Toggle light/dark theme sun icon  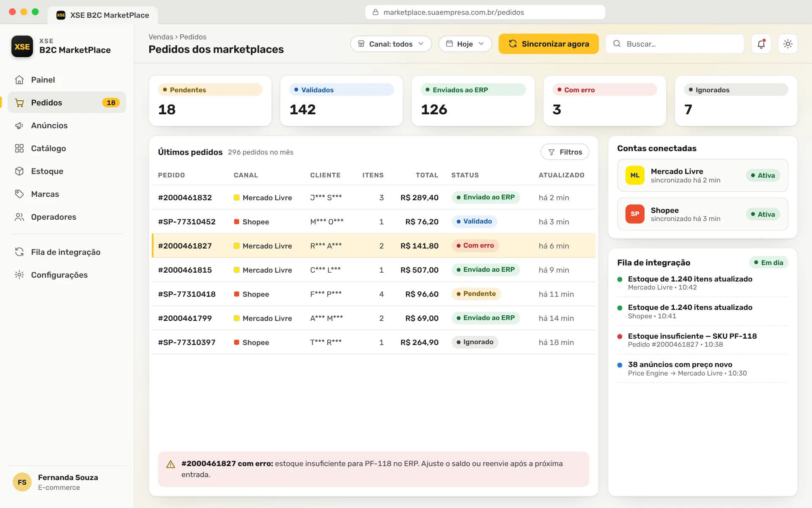point(787,44)
